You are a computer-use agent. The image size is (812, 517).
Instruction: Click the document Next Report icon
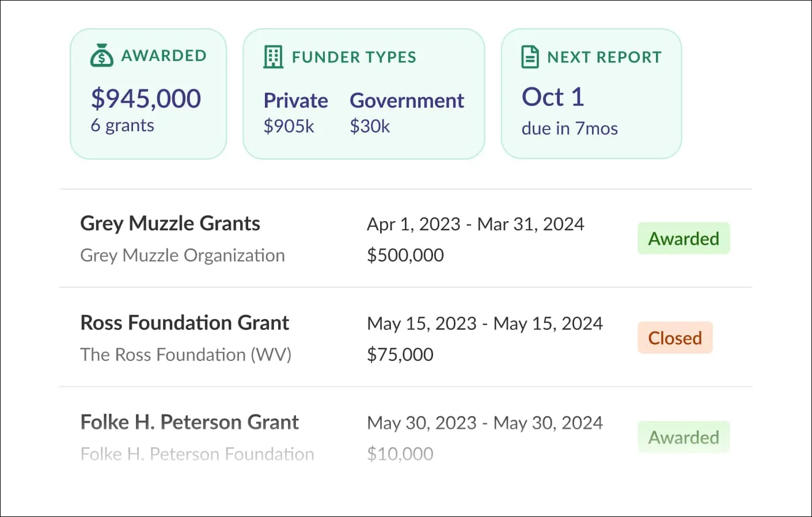click(x=530, y=57)
